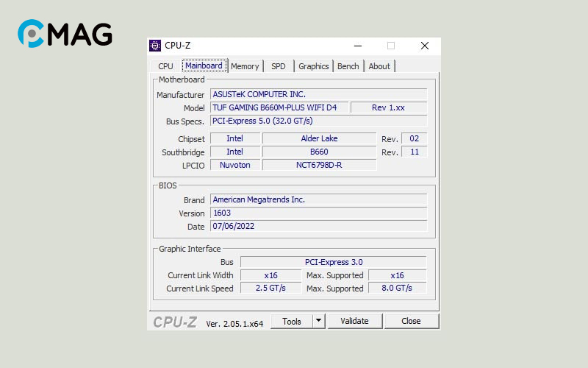The height and width of the screenshot is (368, 588).
Task: Click the PCI-Express 5.0 (32.0 GT/s) bus specs field
Action: (x=318, y=121)
